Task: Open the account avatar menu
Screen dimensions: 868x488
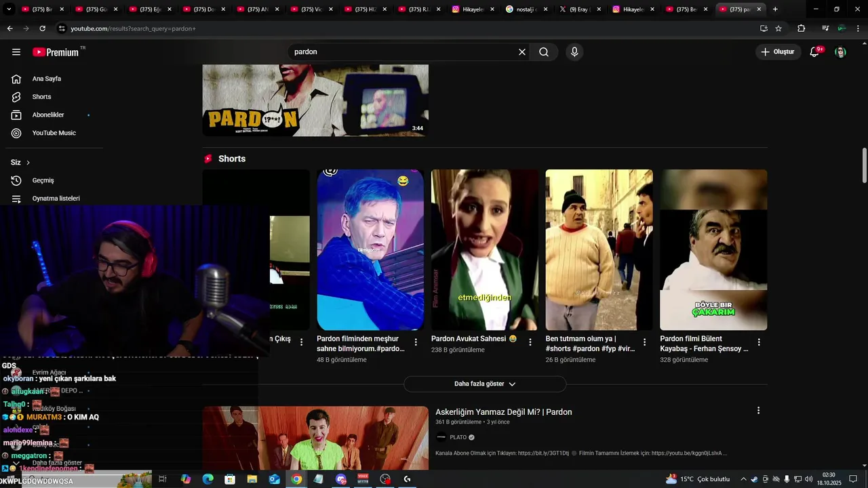Action: point(840,52)
